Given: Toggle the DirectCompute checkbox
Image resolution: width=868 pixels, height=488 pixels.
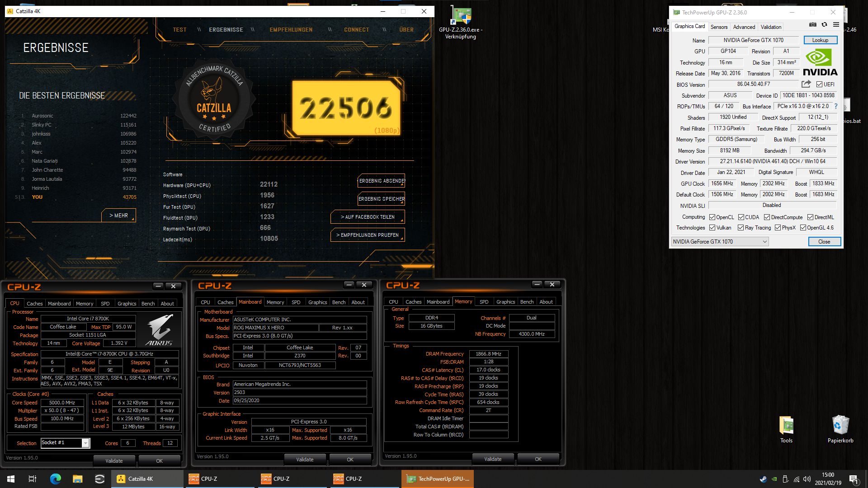Looking at the screenshot, I should point(767,217).
